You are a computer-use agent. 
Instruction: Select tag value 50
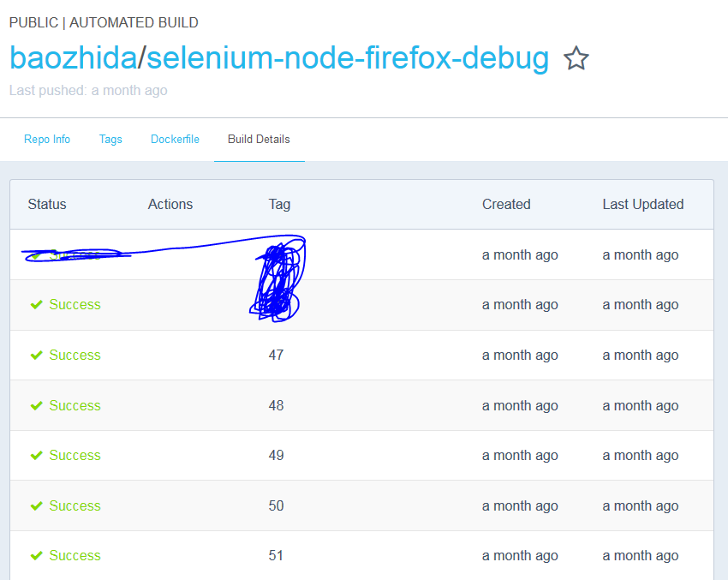click(277, 505)
